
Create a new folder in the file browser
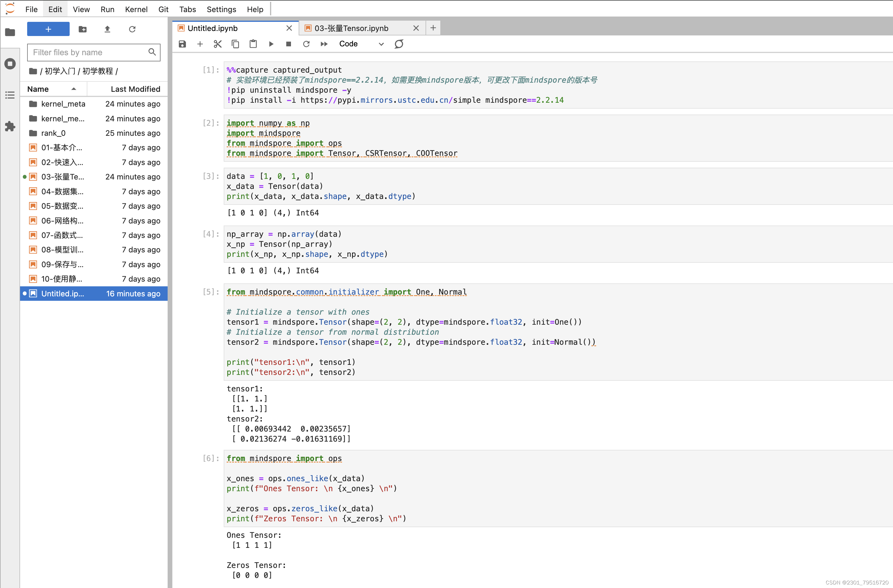tap(83, 29)
